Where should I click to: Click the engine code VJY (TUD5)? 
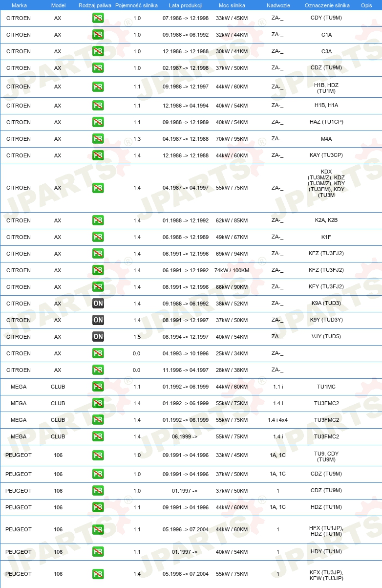point(326,337)
